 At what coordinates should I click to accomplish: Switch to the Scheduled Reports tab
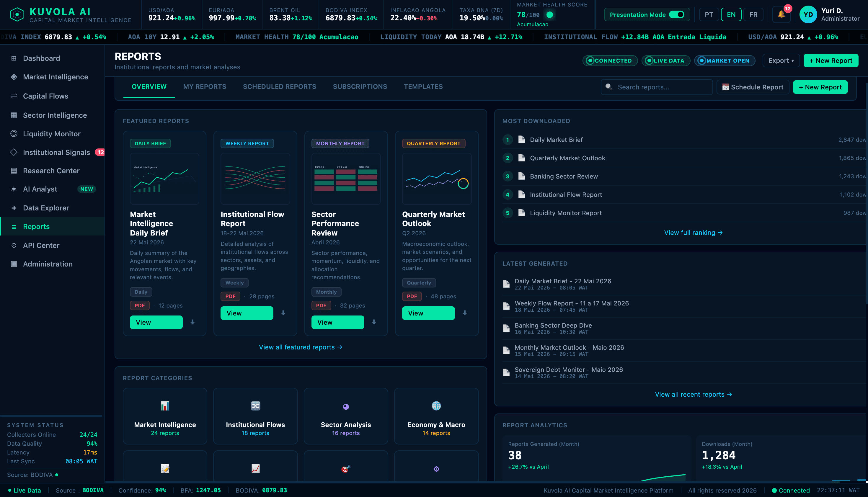[x=279, y=87]
